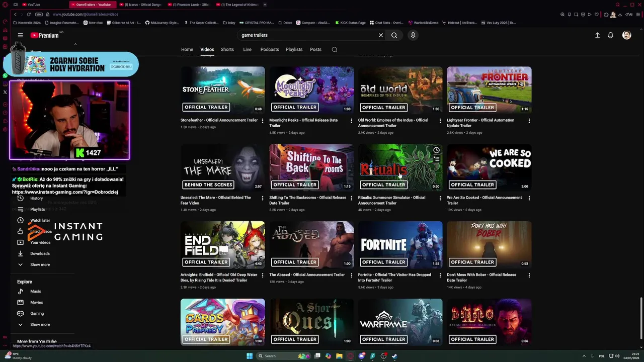Open Watch later in the sidebar
Viewport: 644px width, 362px height.
click(40, 220)
